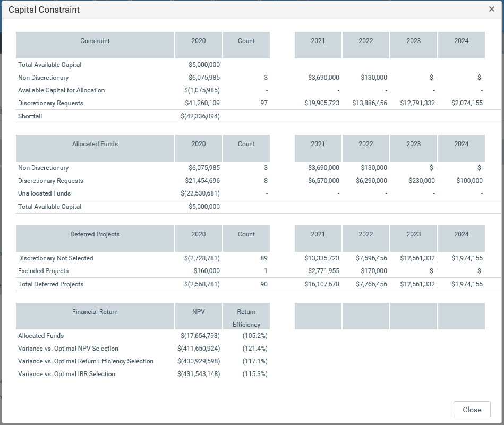Select Variance vs. Optimal NPV Selection row
This screenshot has width=504, height=425.
point(68,348)
